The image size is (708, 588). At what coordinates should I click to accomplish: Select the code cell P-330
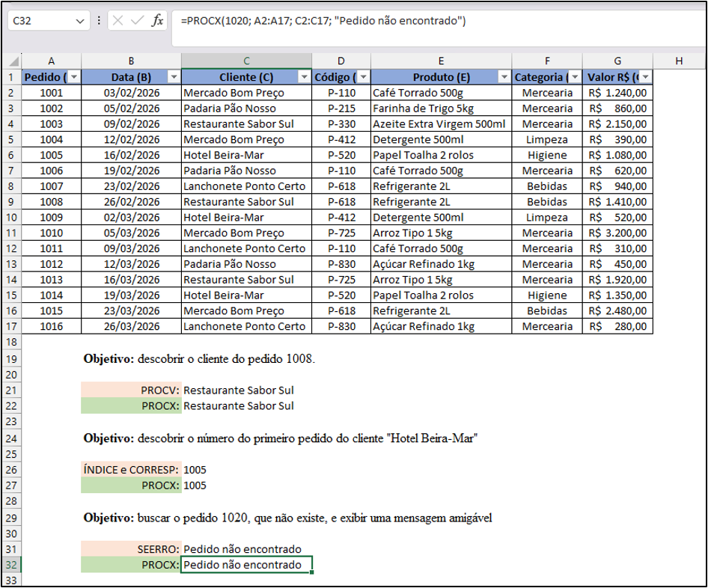click(x=341, y=124)
